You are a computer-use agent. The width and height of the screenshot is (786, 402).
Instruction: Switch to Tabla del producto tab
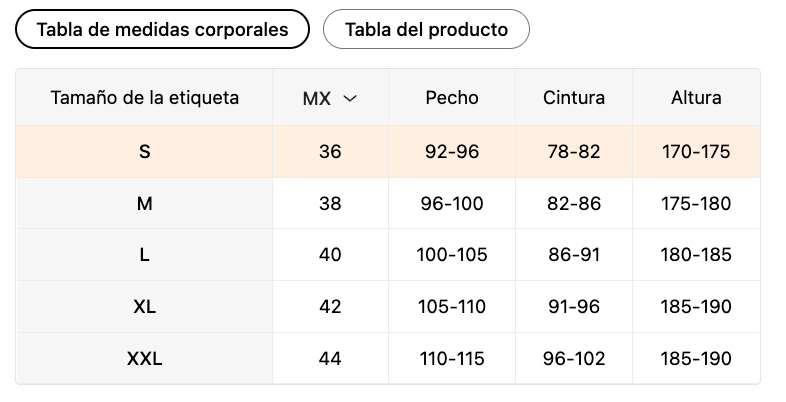point(426,29)
